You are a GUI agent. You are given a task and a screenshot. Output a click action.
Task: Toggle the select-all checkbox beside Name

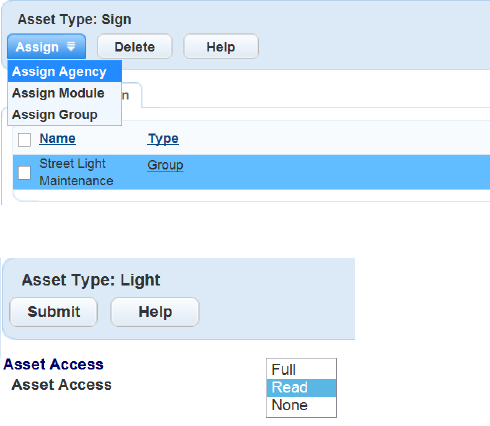coord(24,140)
